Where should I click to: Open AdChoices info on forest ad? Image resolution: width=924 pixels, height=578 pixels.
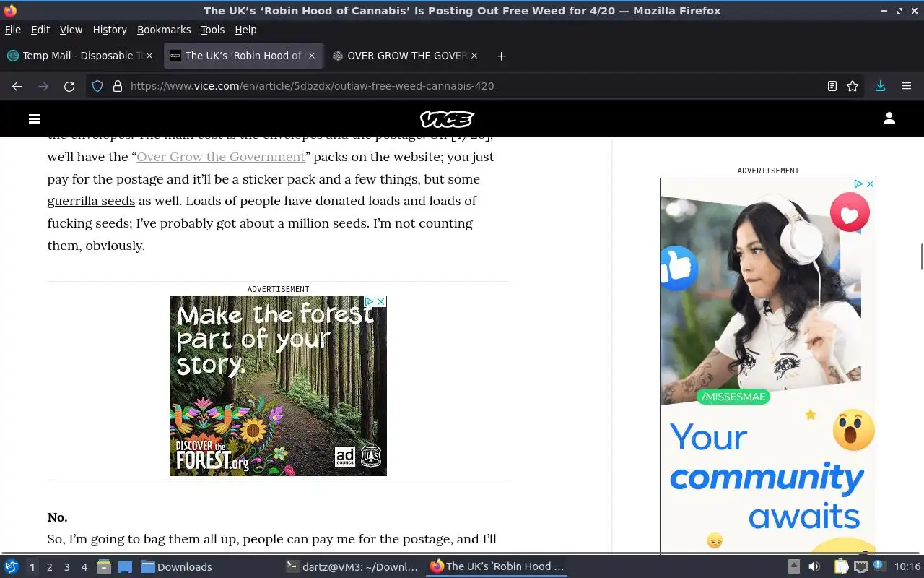[369, 301]
